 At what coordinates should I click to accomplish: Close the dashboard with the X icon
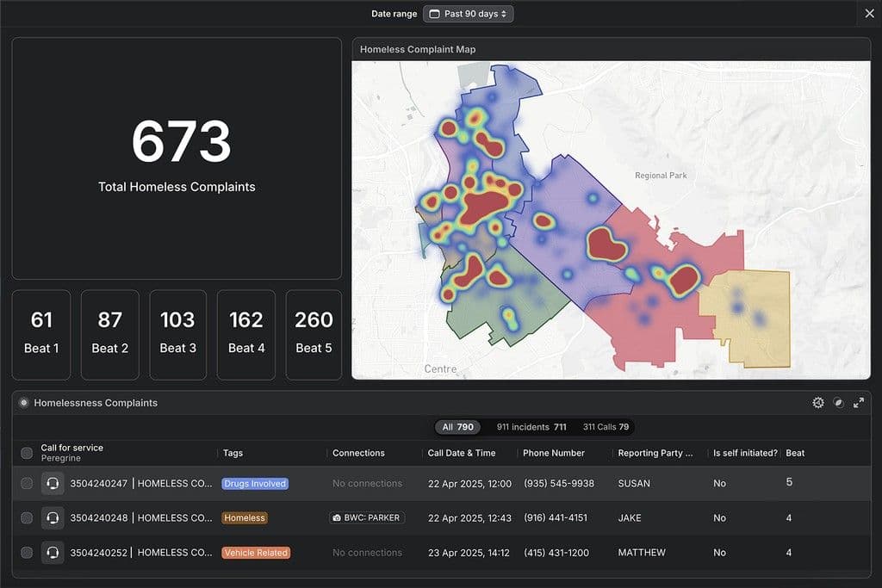[869, 14]
